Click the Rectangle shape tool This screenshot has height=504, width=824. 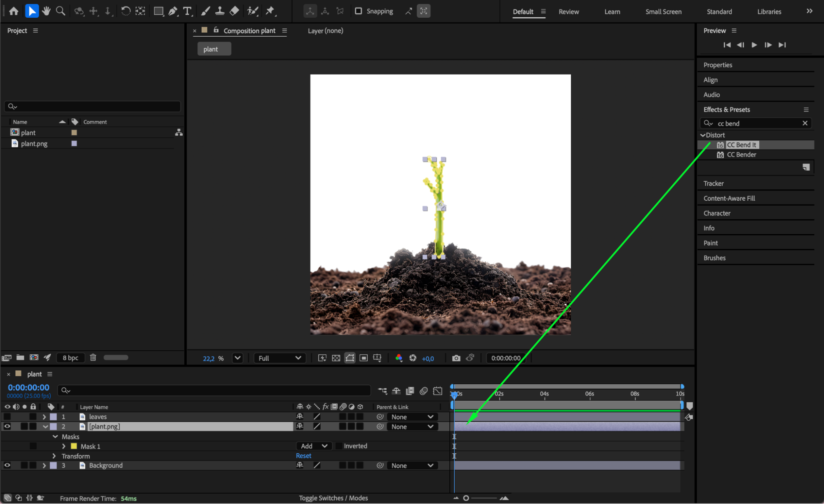(x=158, y=11)
